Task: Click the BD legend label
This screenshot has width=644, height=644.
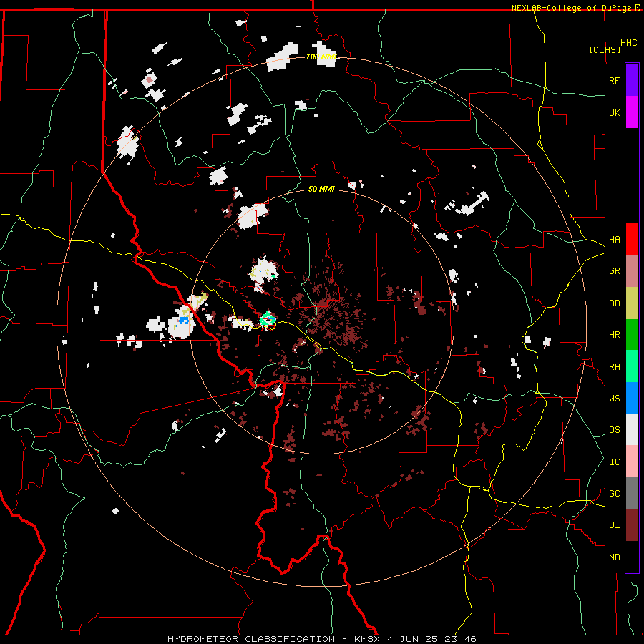Action: click(614, 303)
